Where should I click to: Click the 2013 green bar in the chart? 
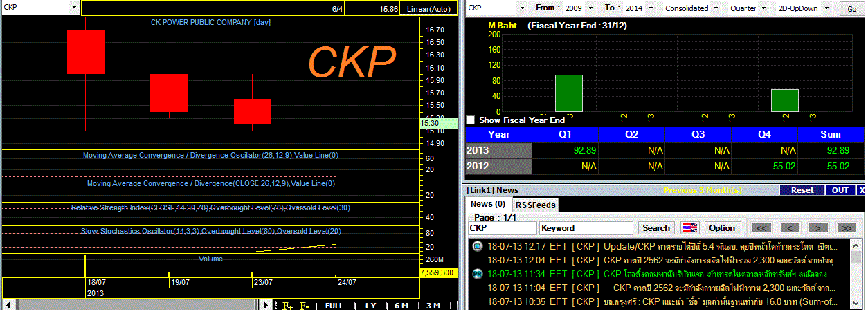(x=569, y=93)
